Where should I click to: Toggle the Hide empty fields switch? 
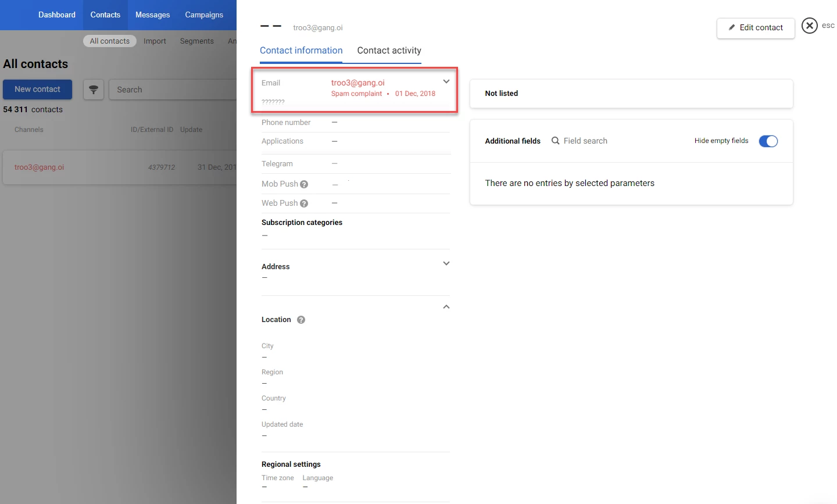768,141
